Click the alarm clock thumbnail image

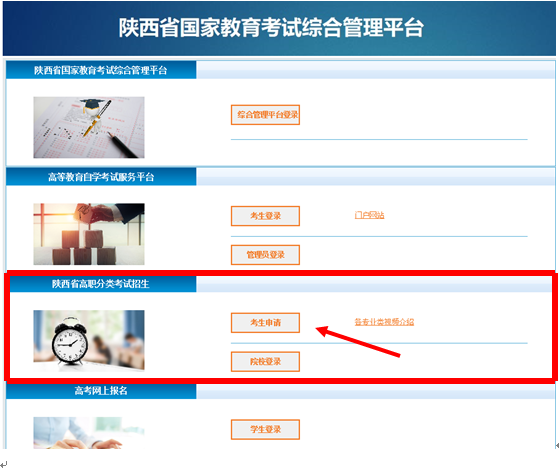click(x=89, y=341)
